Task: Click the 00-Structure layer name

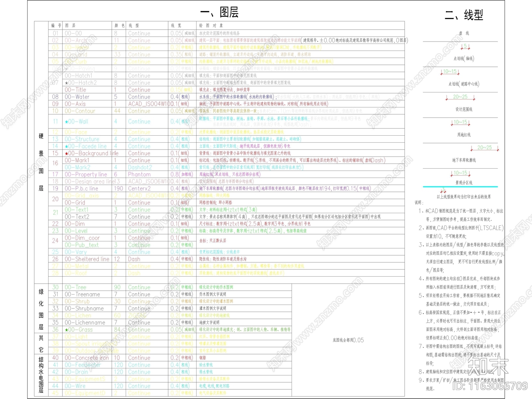Action: [82, 139]
